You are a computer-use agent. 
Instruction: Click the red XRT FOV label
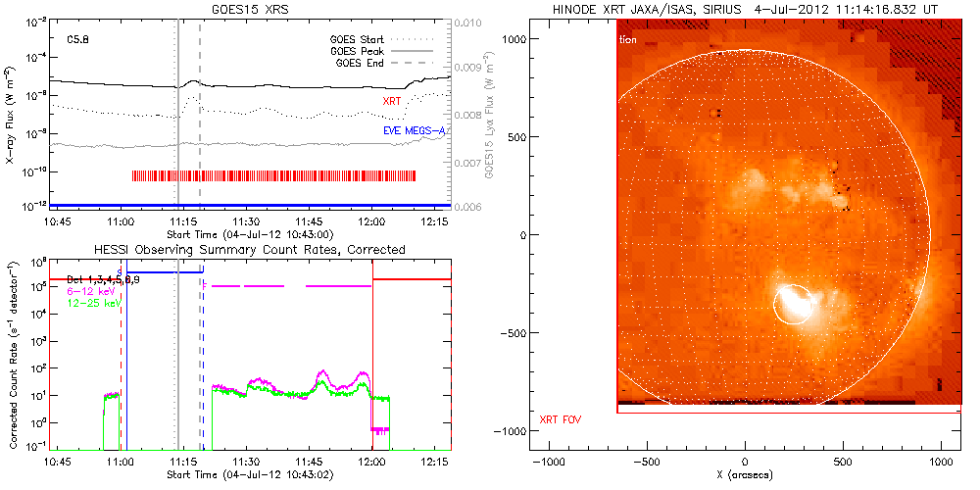(x=562, y=420)
